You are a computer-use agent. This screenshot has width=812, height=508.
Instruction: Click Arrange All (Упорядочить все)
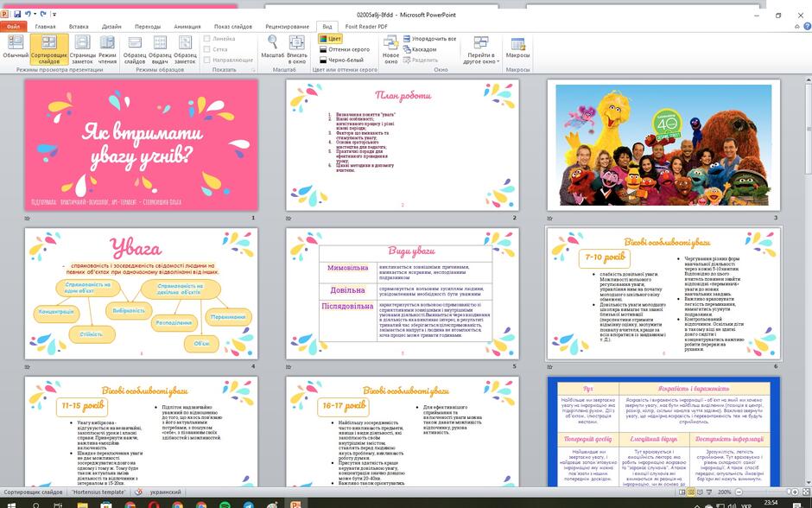(x=430, y=38)
